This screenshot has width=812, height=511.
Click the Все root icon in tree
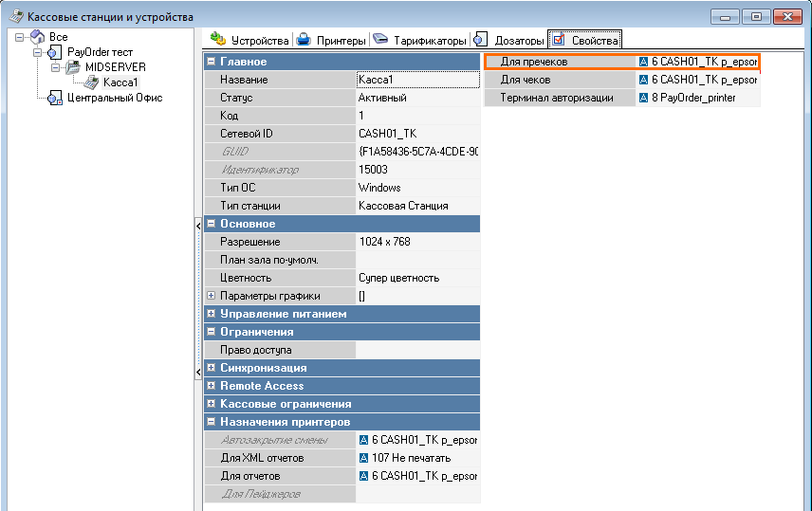(37, 37)
